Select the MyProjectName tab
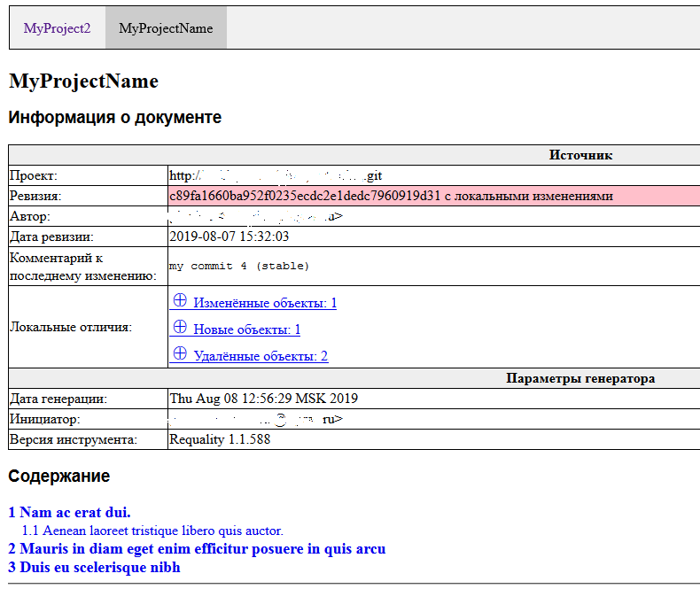This screenshot has width=700, height=589. (x=166, y=28)
